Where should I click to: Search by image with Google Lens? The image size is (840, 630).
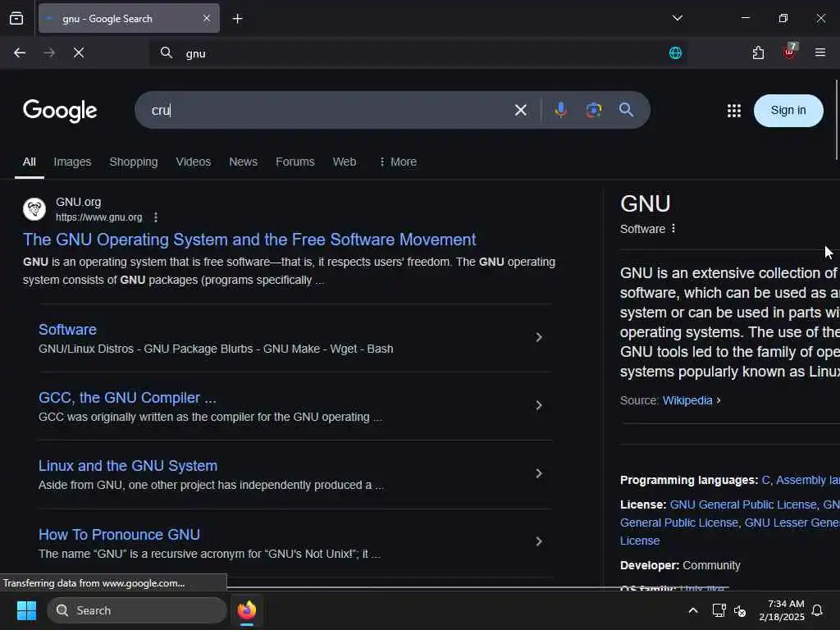594,111
